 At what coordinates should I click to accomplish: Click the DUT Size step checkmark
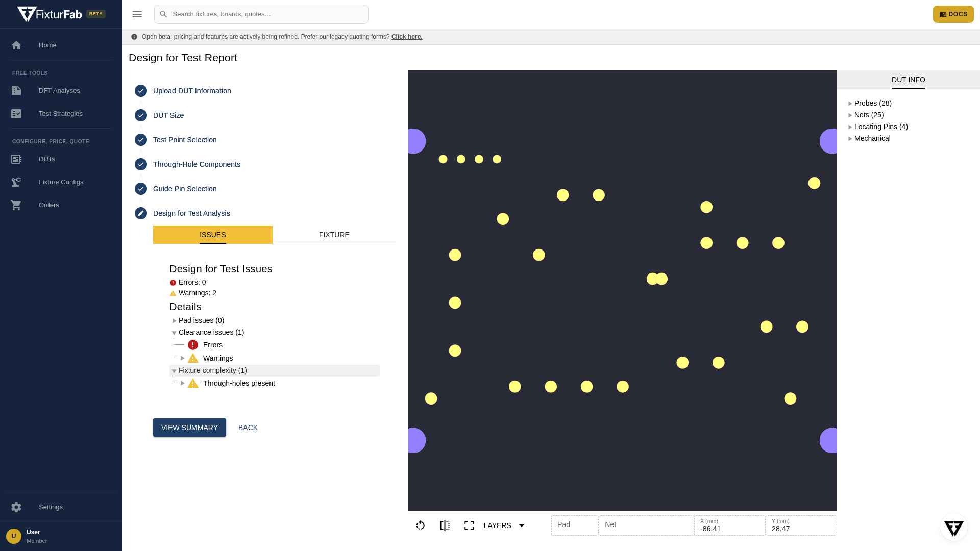[141, 115]
